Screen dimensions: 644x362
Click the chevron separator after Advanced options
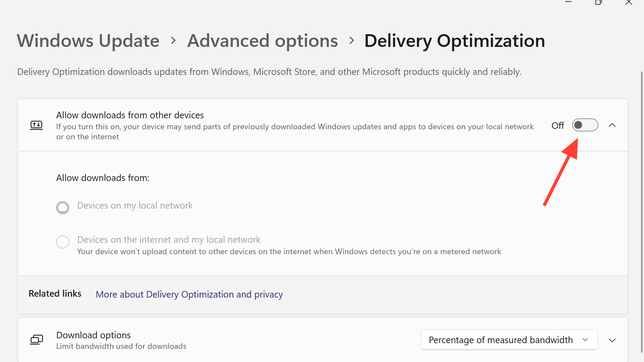coord(352,41)
